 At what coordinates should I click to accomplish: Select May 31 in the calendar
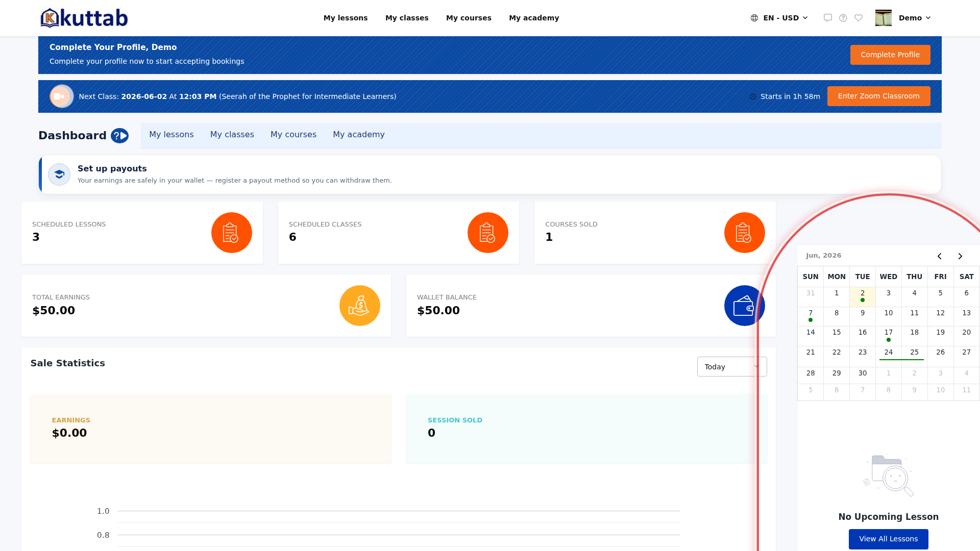pos(811,296)
